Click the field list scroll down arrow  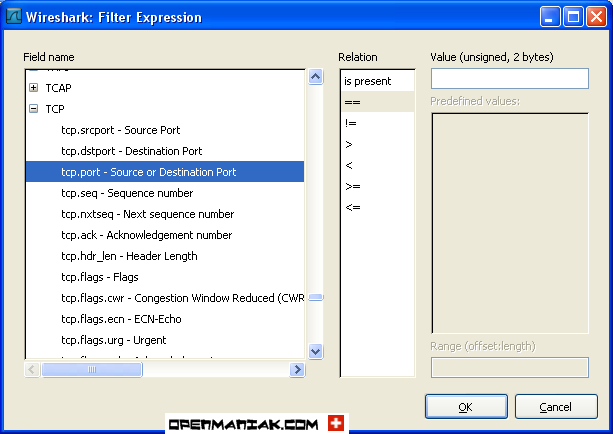point(315,352)
